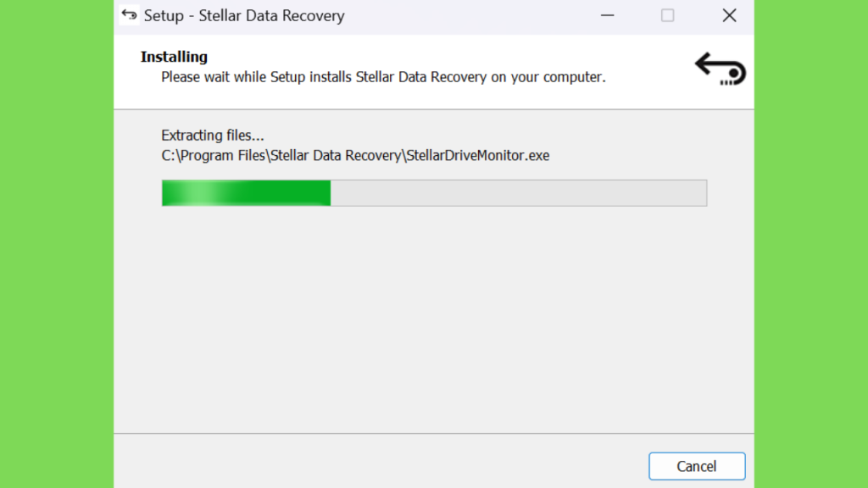
Task: Click the Stellar arrow logo in the header
Action: point(721,69)
